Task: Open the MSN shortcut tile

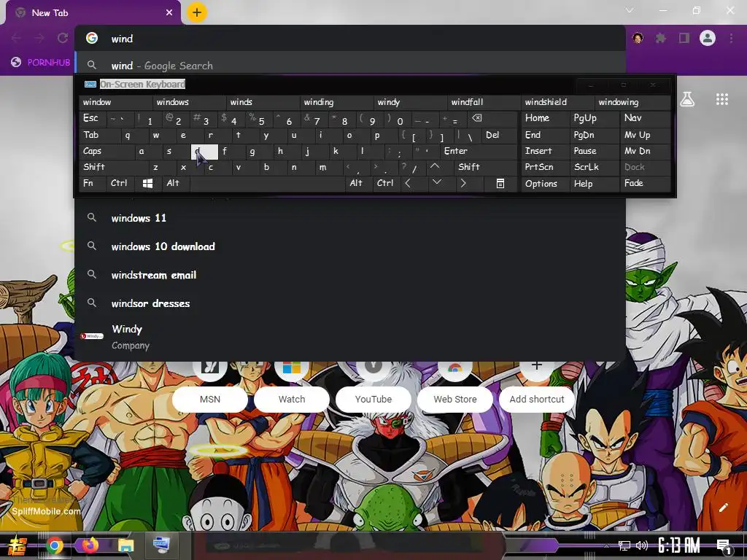Action: coord(210,400)
